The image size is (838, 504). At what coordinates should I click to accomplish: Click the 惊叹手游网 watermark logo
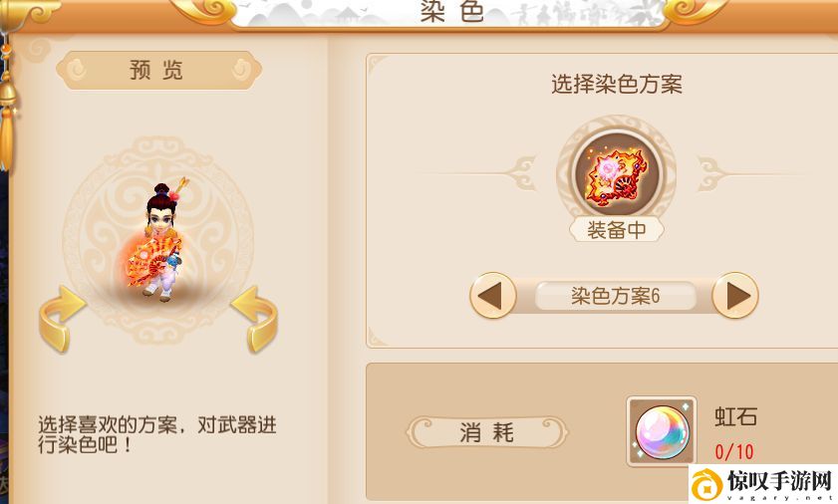[x=762, y=484]
